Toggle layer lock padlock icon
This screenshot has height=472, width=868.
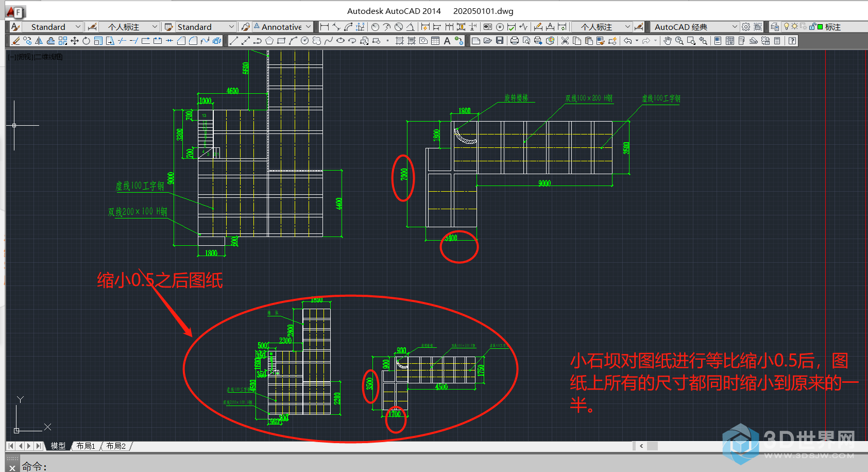tap(811, 26)
